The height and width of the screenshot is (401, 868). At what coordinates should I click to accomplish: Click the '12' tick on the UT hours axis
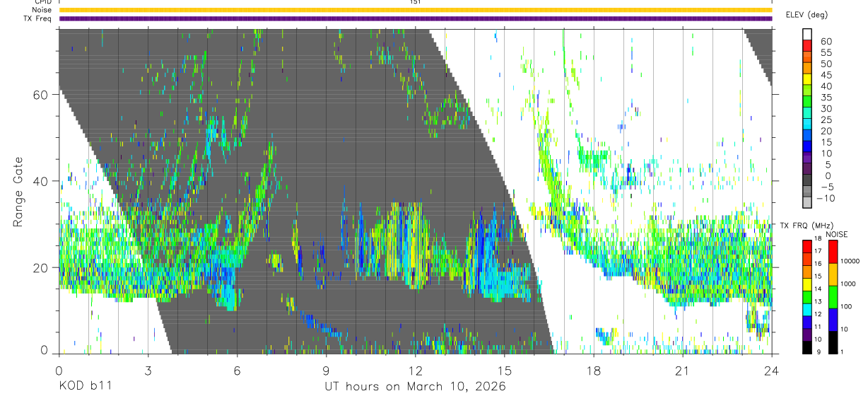click(x=415, y=370)
